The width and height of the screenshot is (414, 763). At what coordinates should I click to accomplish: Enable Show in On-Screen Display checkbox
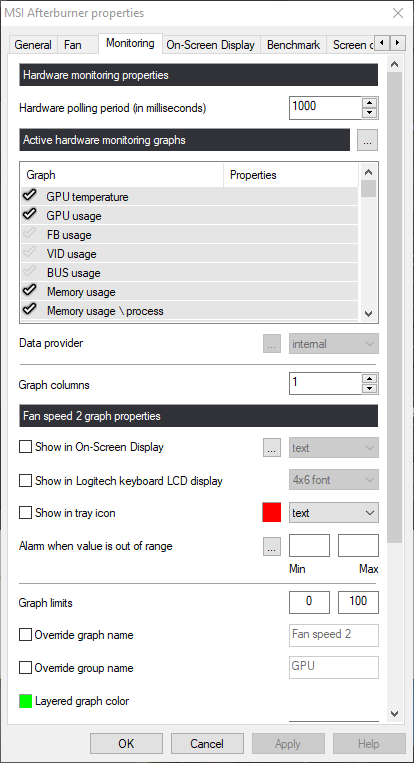pyautogui.click(x=25, y=447)
